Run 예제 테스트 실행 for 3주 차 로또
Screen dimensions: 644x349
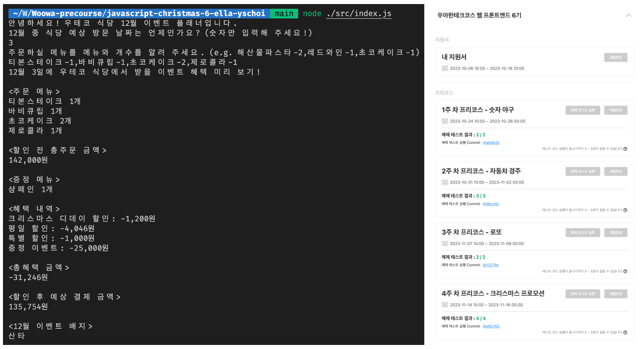(583, 232)
